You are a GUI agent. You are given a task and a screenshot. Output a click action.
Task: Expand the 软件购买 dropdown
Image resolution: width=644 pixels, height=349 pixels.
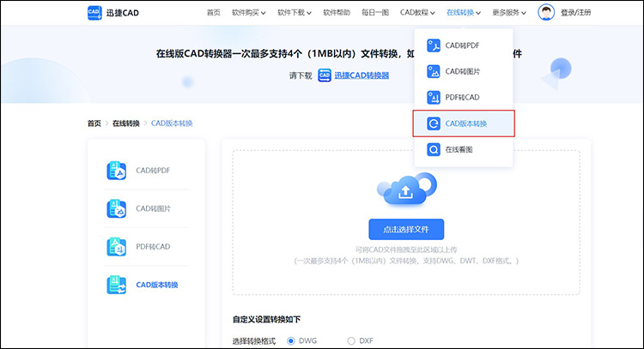(x=248, y=13)
